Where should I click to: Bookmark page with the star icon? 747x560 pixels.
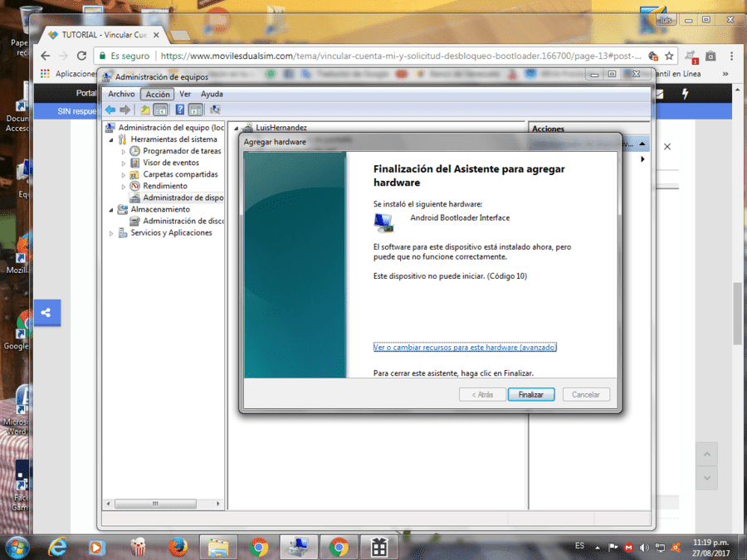point(669,56)
